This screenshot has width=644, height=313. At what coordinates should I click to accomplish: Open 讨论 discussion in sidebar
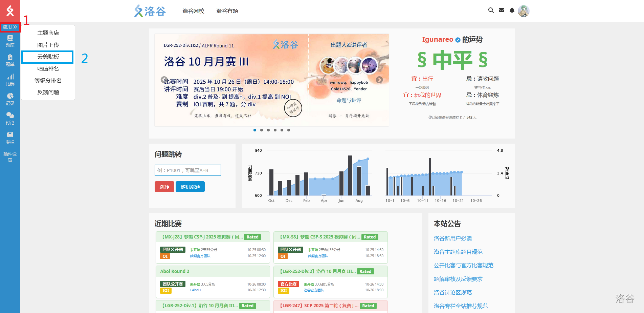coord(10,119)
